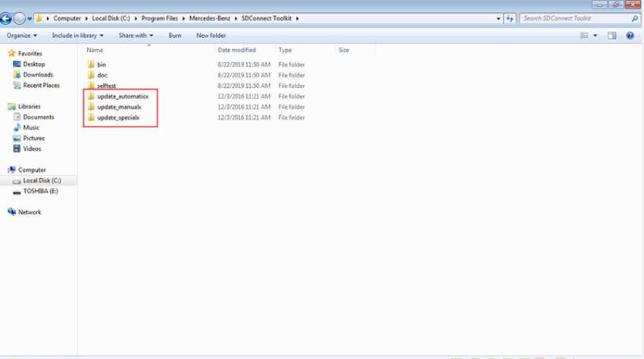This screenshot has width=644, height=359.
Task: Open the Include in library menu
Action: (77, 36)
